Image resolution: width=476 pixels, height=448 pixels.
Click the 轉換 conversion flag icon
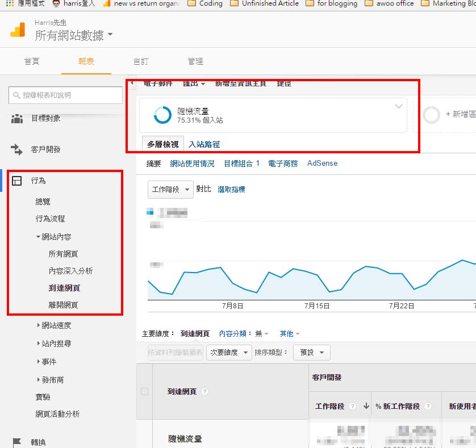16,442
